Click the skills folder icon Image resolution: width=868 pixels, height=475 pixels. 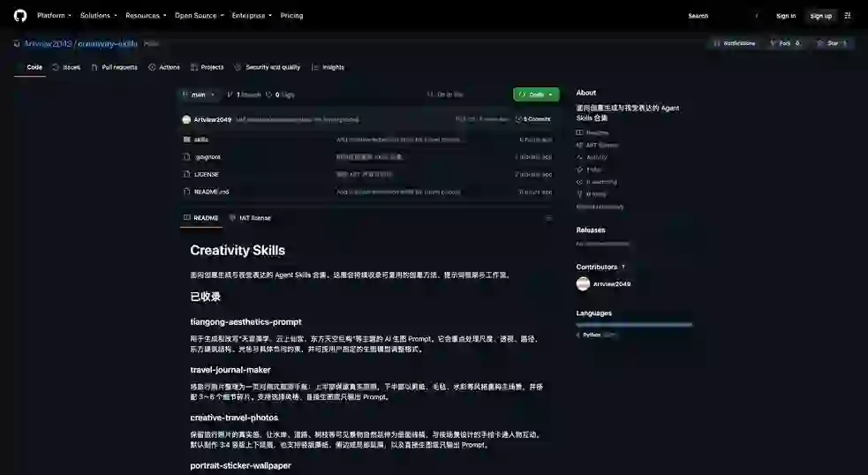click(186, 139)
